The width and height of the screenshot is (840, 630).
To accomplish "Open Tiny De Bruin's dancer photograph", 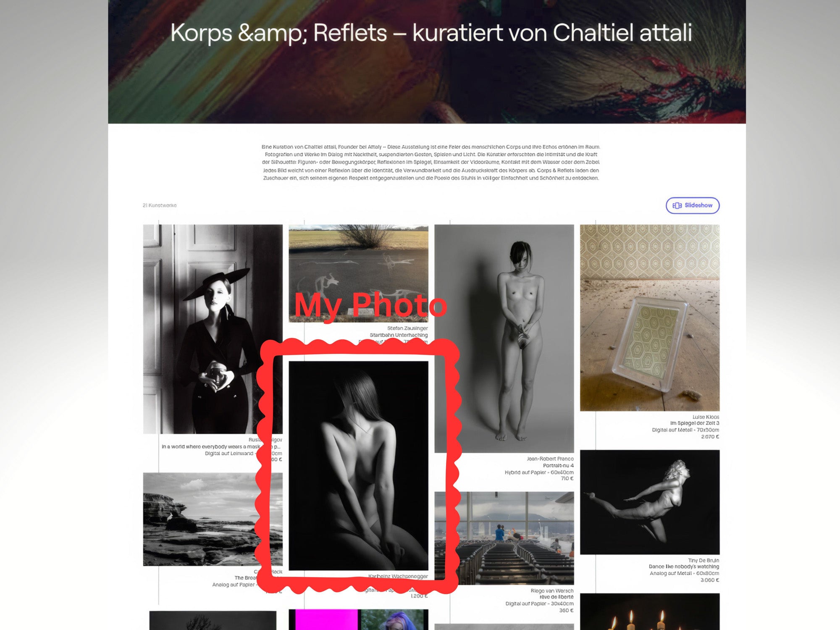I will (650, 502).
